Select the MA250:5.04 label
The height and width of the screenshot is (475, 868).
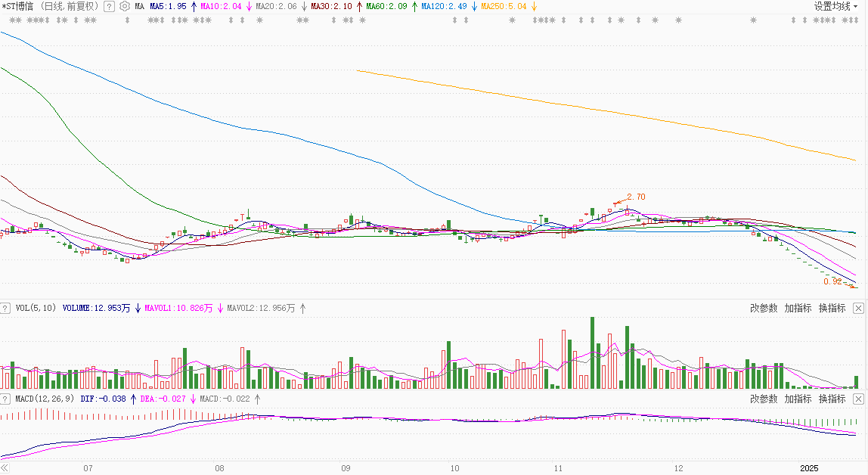(504, 7)
